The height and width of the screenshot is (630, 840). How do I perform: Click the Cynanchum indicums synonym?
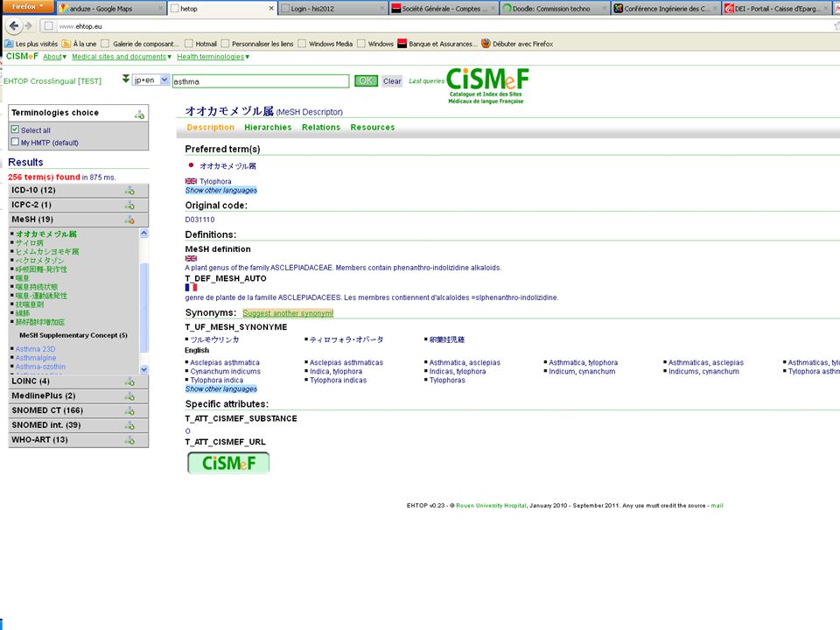click(x=225, y=371)
